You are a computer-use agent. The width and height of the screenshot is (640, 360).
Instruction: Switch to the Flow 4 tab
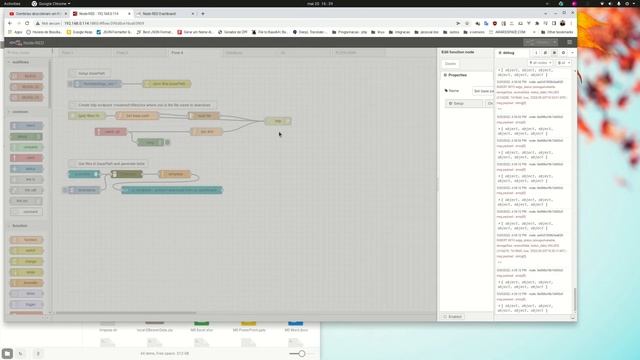click(194, 53)
